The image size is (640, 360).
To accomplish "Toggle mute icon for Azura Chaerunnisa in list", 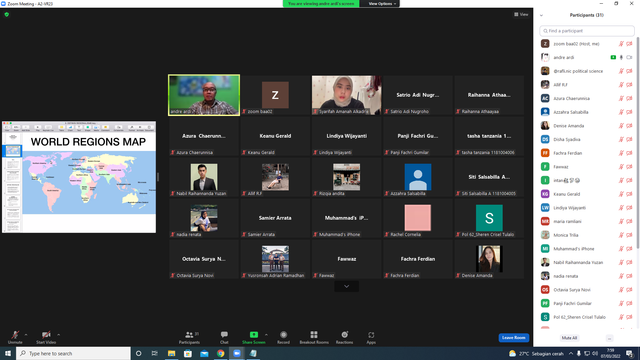I will pyautogui.click(x=621, y=98).
